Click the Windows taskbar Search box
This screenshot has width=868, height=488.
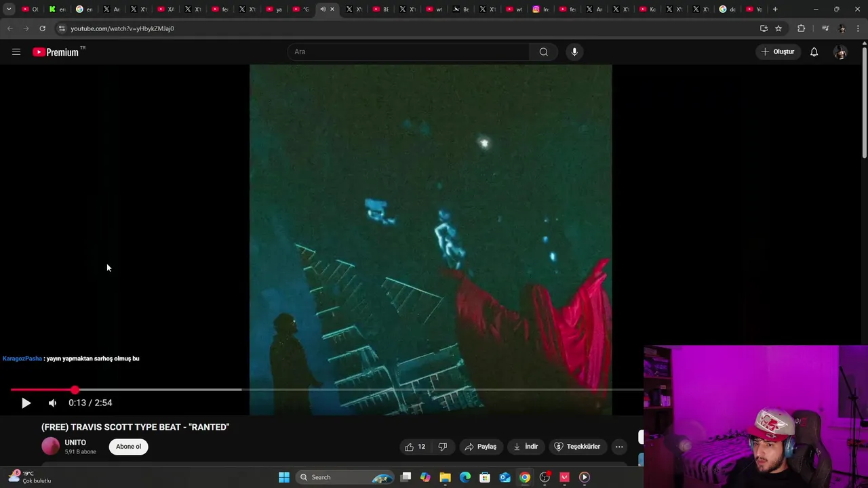[x=346, y=477]
